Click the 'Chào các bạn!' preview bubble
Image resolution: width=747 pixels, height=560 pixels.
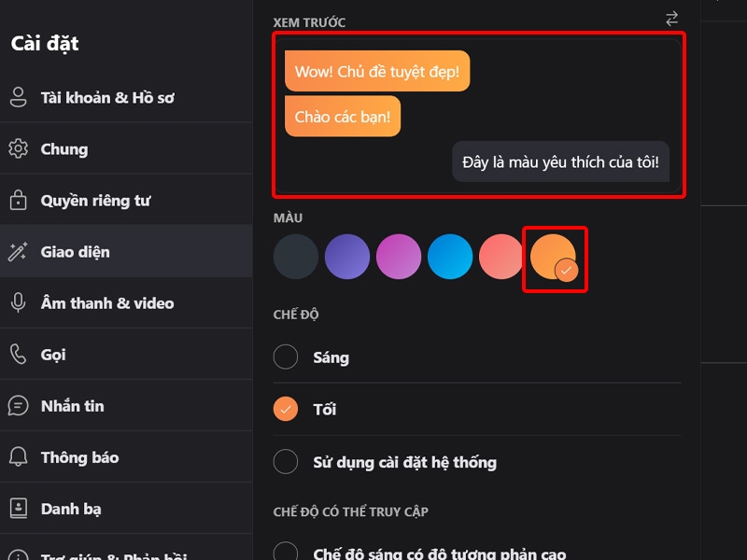click(343, 116)
